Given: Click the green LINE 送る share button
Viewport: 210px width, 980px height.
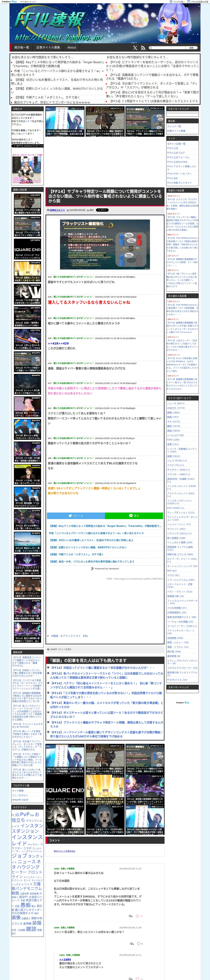Looking at the screenshot, I should click(x=134, y=515).
